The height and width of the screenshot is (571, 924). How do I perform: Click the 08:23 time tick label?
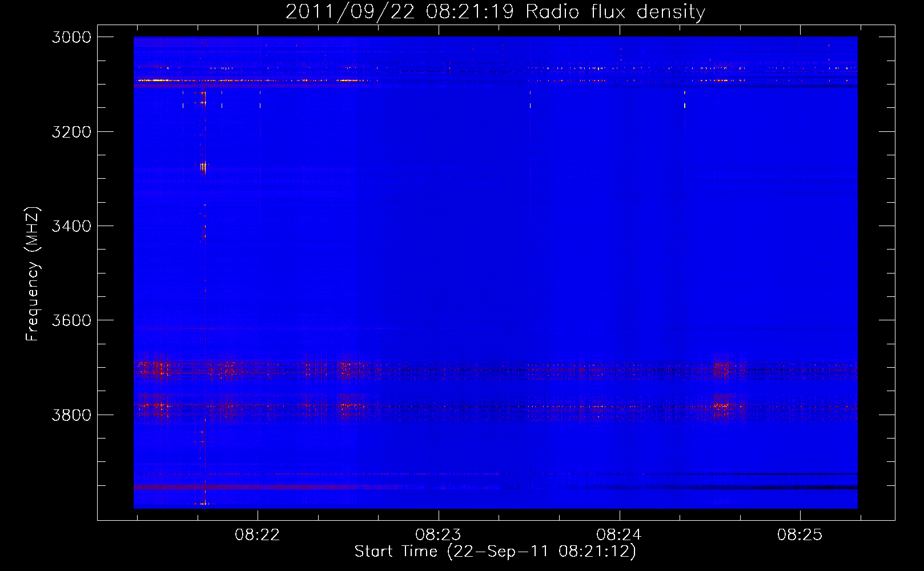coord(438,534)
